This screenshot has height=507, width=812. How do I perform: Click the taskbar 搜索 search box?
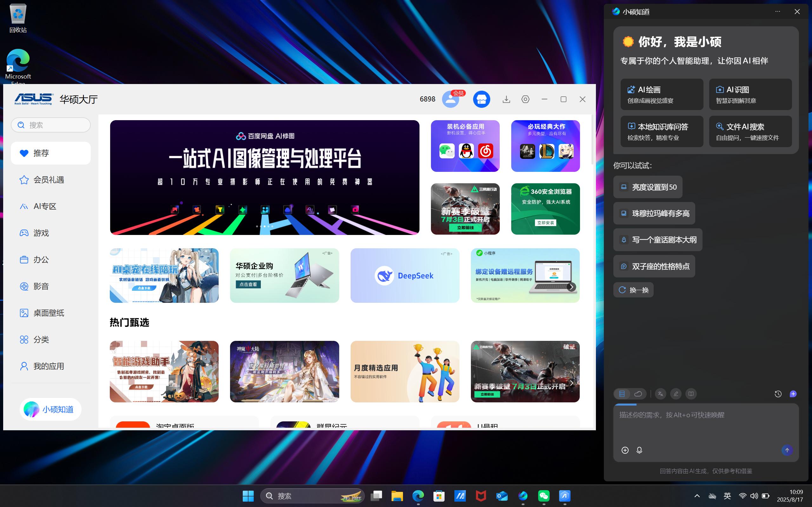coord(312,496)
